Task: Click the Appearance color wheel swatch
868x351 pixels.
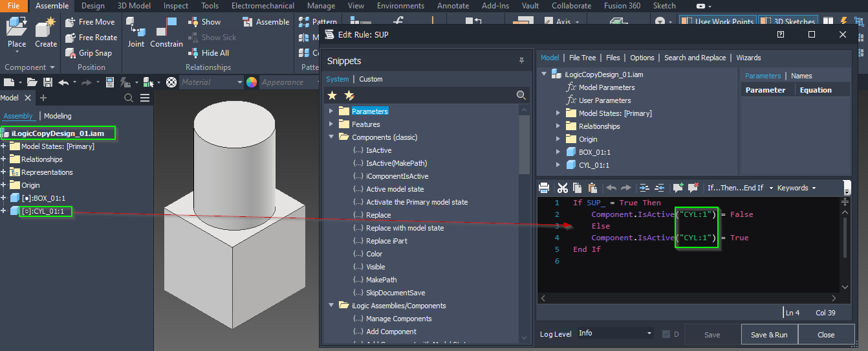Action: (x=252, y=82)
